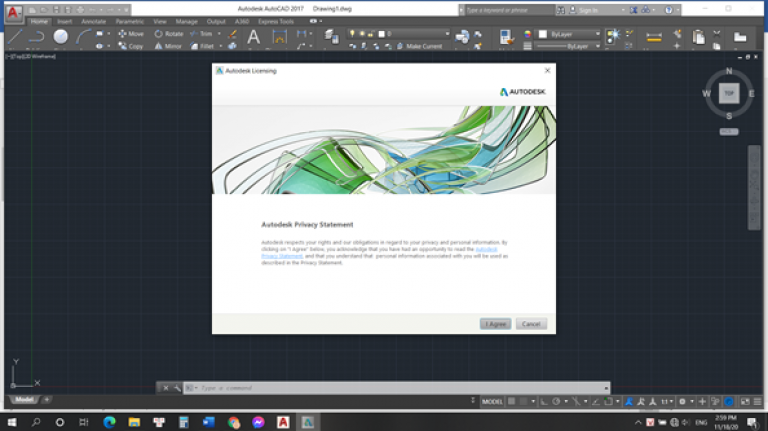This screenshot has height=431, width=768.
Task: Open the Insert ribbon tab
Action: [x=64, y=22]
